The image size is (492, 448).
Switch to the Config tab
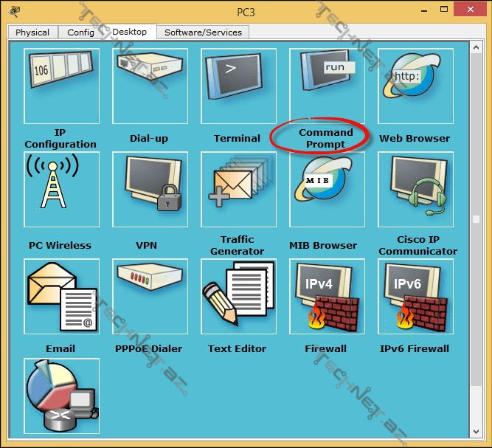tap(80, 32)
